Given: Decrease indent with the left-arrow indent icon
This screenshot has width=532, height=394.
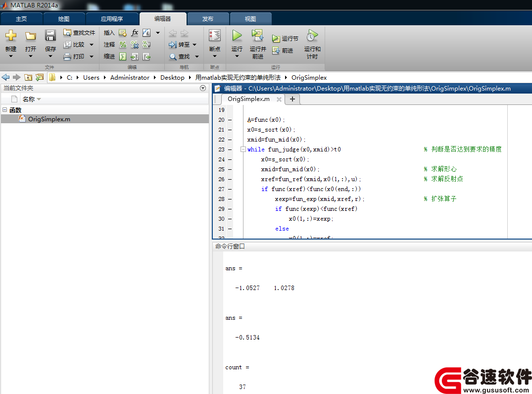Looking at the screenshot, I should (x=146, y=56).
